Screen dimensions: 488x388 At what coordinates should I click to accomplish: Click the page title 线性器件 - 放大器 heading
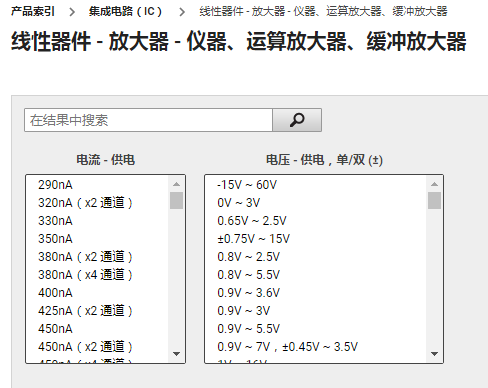tap(238, 42)
